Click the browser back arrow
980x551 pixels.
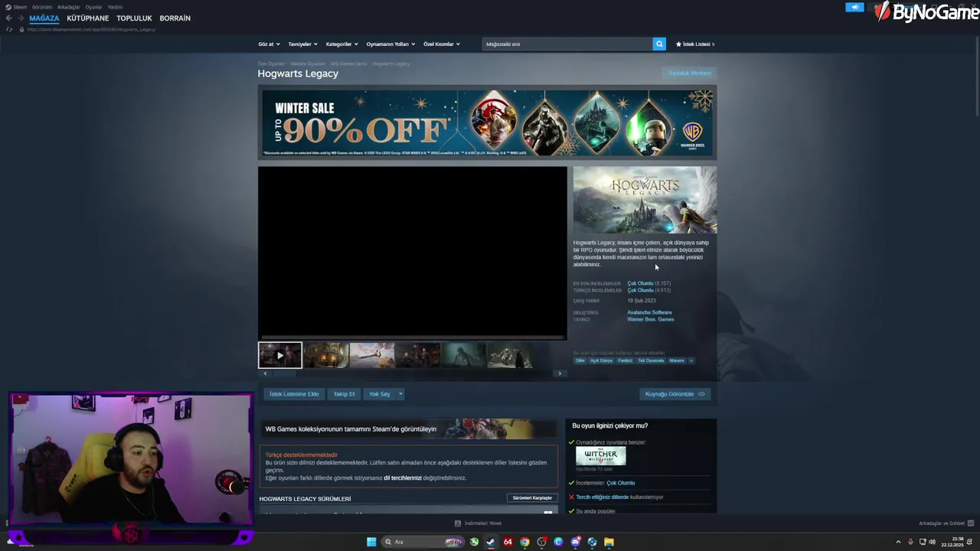(8, 18)
